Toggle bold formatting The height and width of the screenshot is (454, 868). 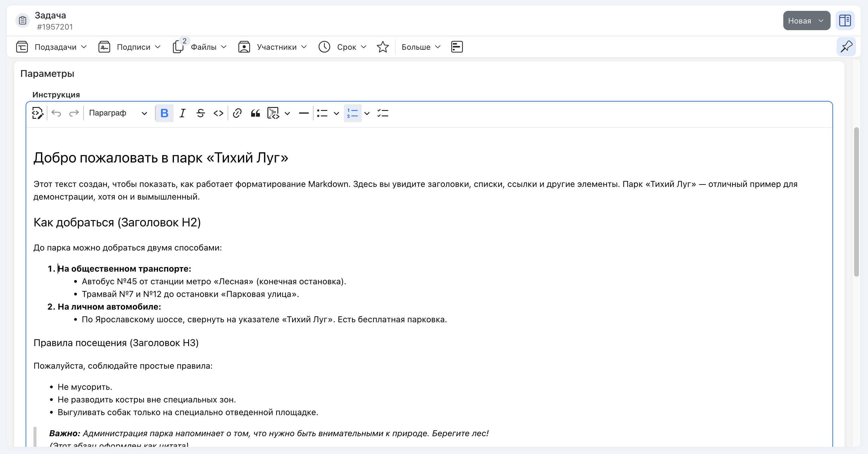point(164,113)
